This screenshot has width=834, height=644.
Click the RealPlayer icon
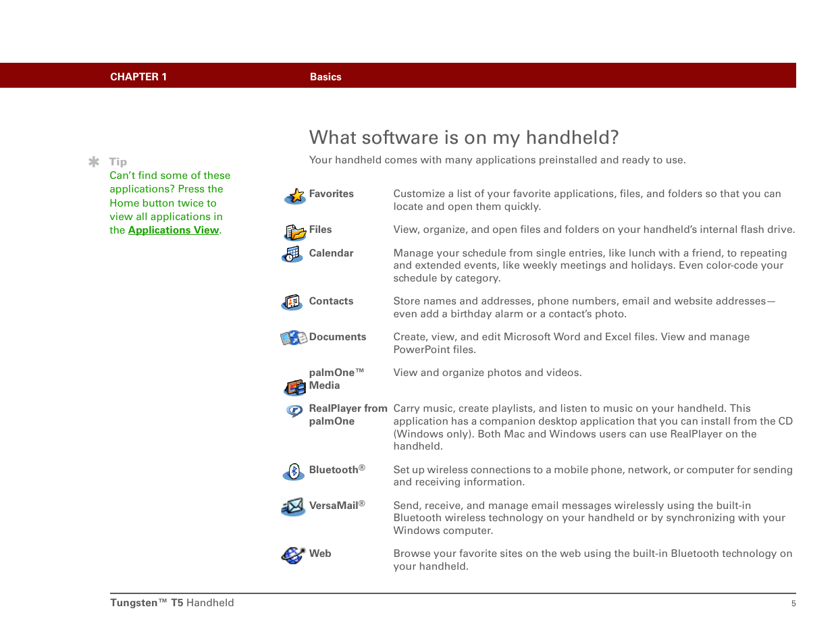click(x=294, y=410)
